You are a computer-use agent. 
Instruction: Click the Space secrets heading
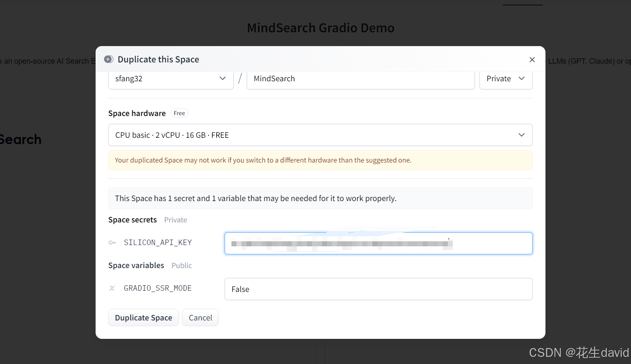point(132,220)
